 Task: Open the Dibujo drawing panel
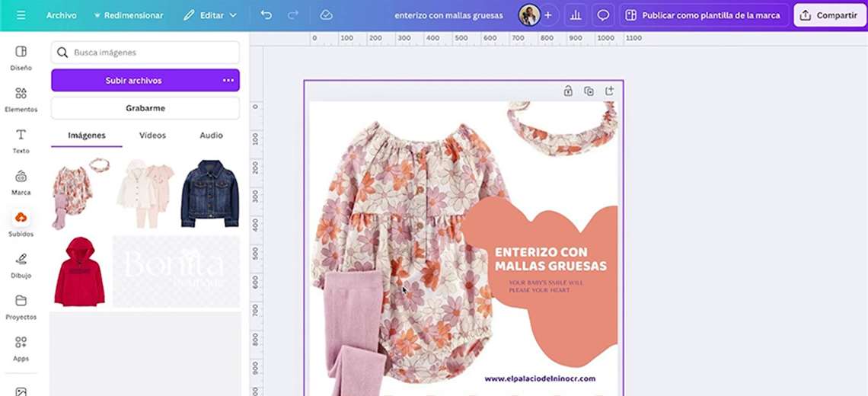[x=21, y=266]
